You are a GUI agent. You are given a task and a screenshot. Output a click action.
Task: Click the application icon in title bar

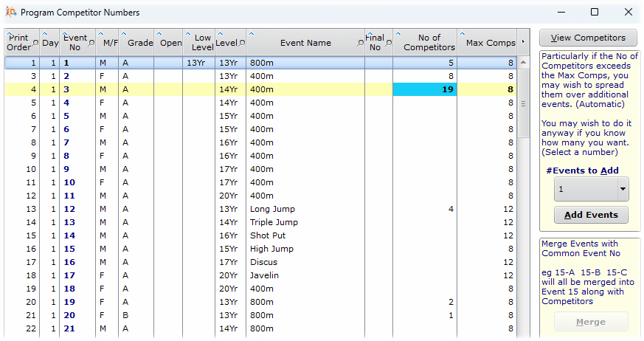coord(10,13)
